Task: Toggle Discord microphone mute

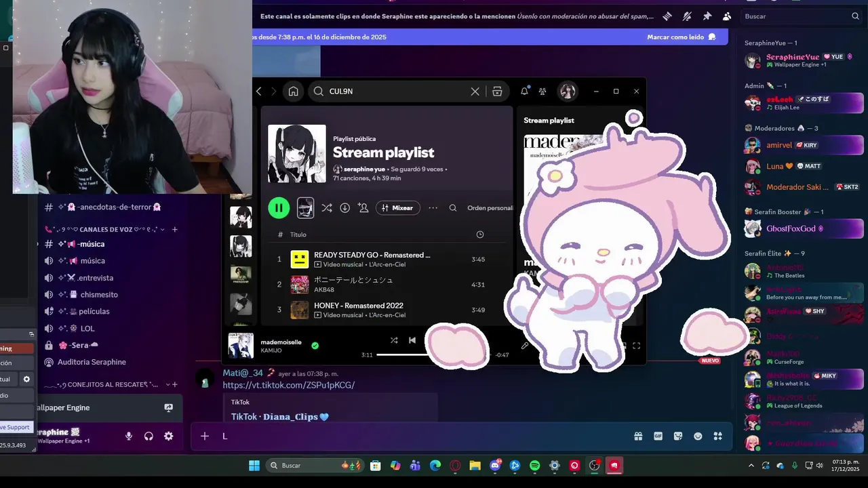Action: (x=129, y=436)
